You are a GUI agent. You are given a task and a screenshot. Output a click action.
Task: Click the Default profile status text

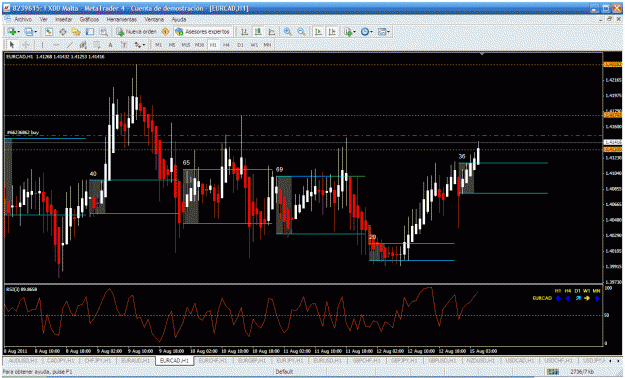click(284, 372)
